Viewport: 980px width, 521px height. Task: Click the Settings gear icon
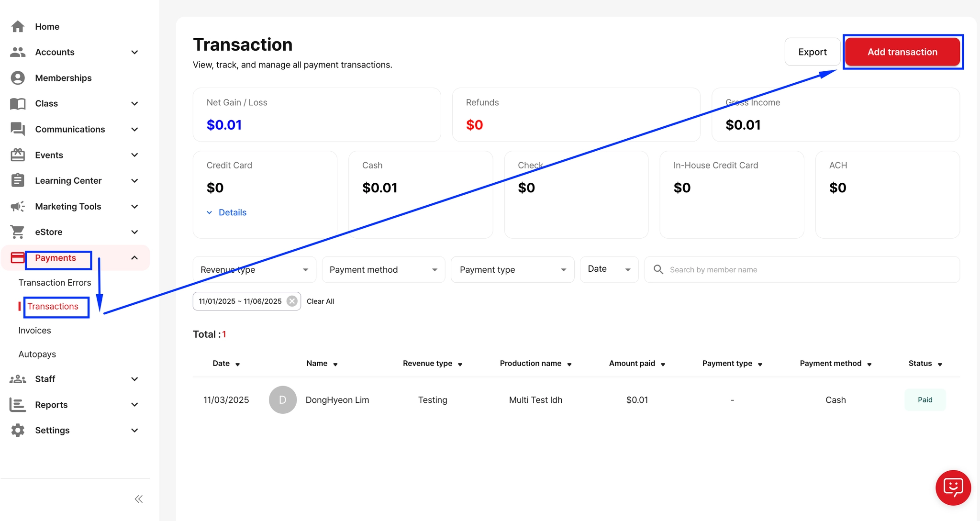click(18, 430)
